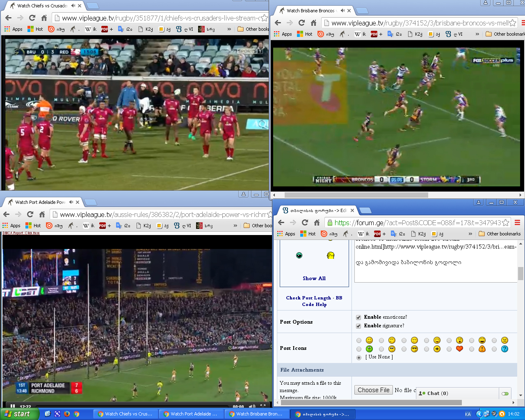525x420 pixels.
Task: Toggle the chat availability switch
Action: (505, 393)
